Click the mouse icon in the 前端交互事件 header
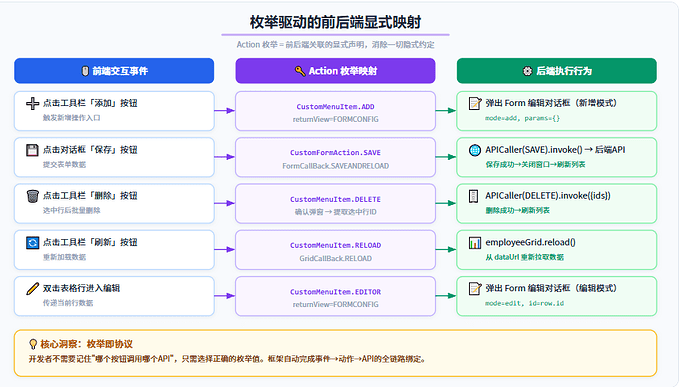The height and width of the screenshot is (387, 690). pos(85,71)
